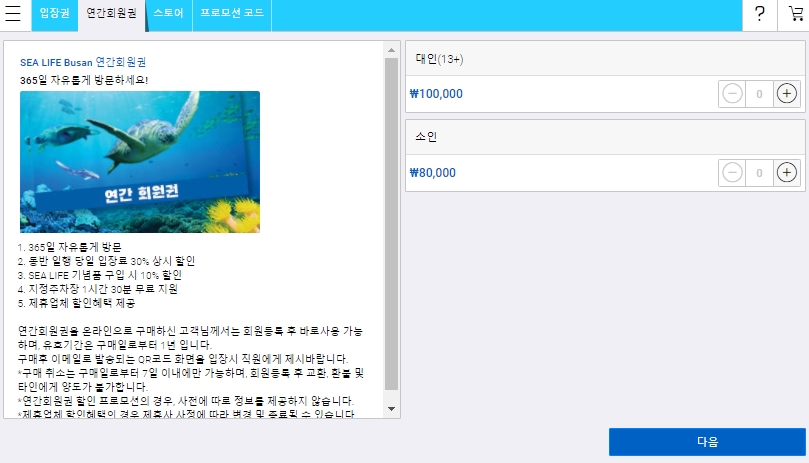Click the line '2. 동반 일행 당일 입장료 30% 상시 할인'
This screenshot has height=463, width=809.
106,261
